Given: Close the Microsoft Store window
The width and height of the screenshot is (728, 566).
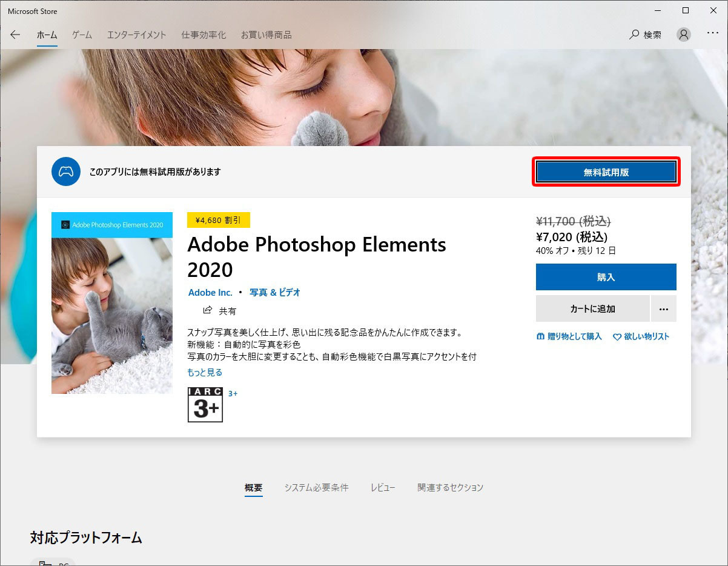Looking at the screenshot, I should click(x=713, y=10).
